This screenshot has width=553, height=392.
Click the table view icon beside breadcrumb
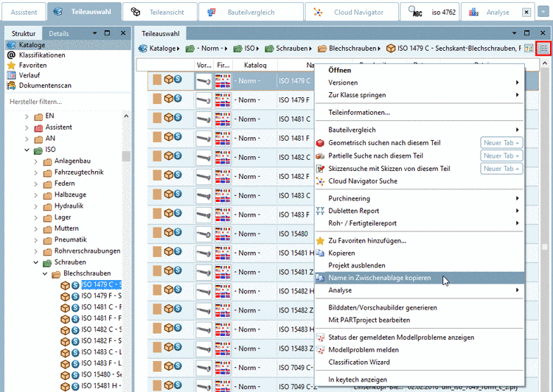[x=529, y=49]
